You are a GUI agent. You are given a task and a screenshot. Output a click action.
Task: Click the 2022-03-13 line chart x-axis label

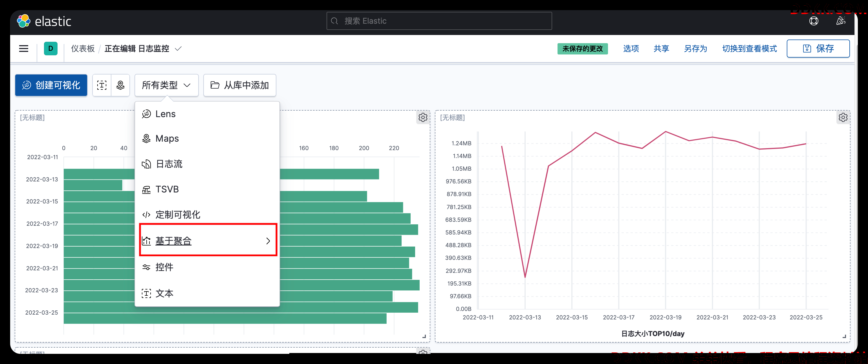pyautogui.click(x=525, y=317)
